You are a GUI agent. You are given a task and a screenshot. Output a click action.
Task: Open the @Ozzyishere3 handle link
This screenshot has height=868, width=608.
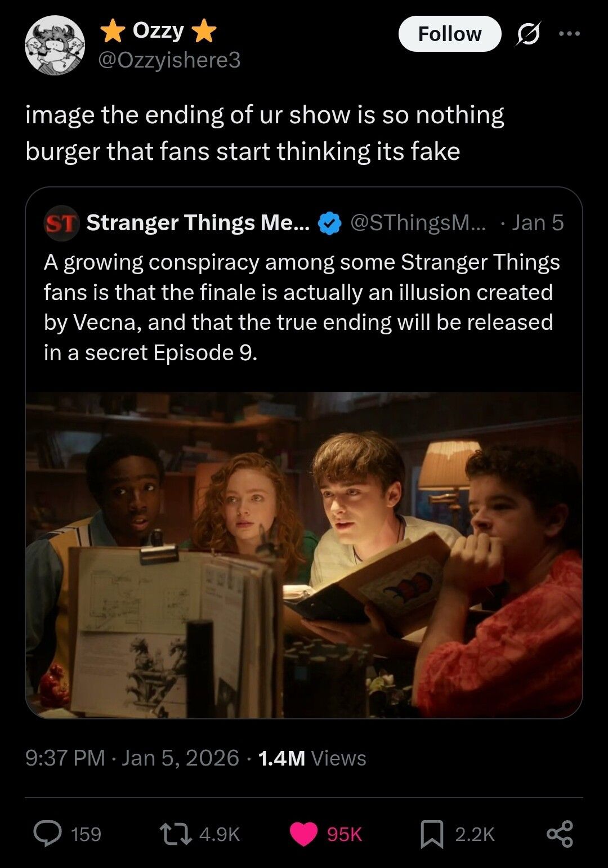click(169, 60)
